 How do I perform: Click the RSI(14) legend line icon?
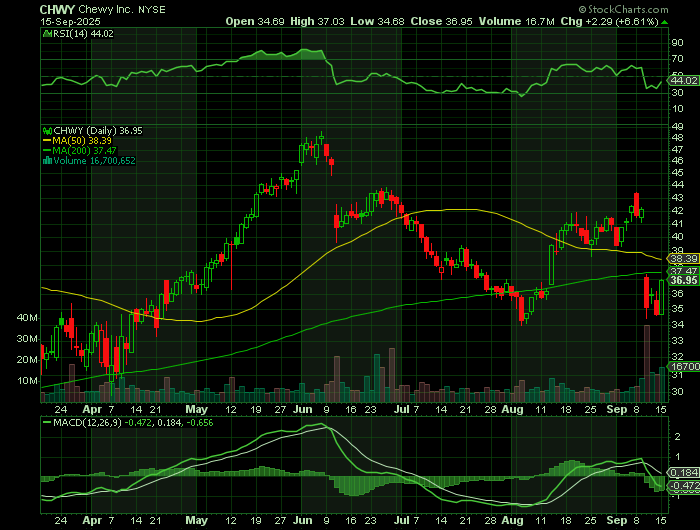coord(47,33)
